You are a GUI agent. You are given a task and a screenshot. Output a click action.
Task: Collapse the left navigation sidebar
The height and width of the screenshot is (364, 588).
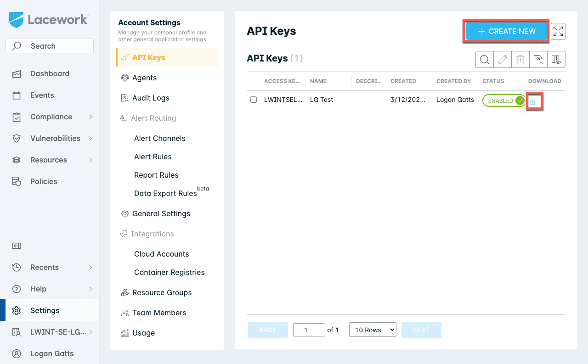pyautogui.click(x=16, y=246)
